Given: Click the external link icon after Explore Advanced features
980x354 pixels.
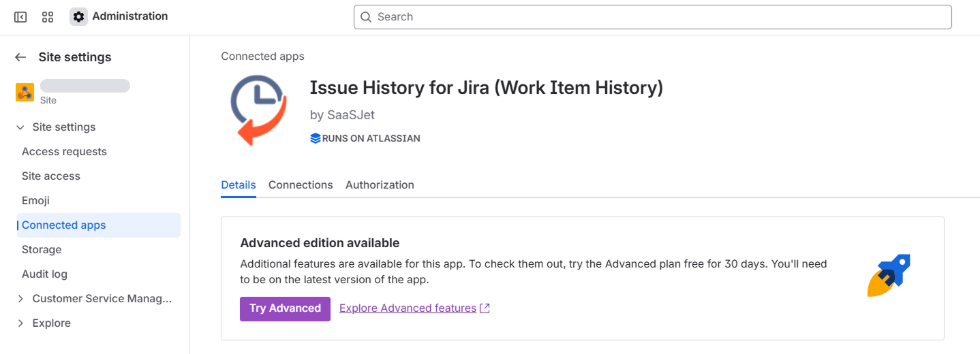Looking at the screenshot, I should coord(485,308).
